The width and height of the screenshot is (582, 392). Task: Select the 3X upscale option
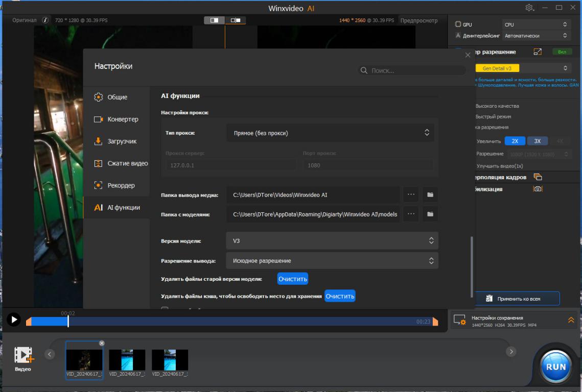(x=537, y=141)
